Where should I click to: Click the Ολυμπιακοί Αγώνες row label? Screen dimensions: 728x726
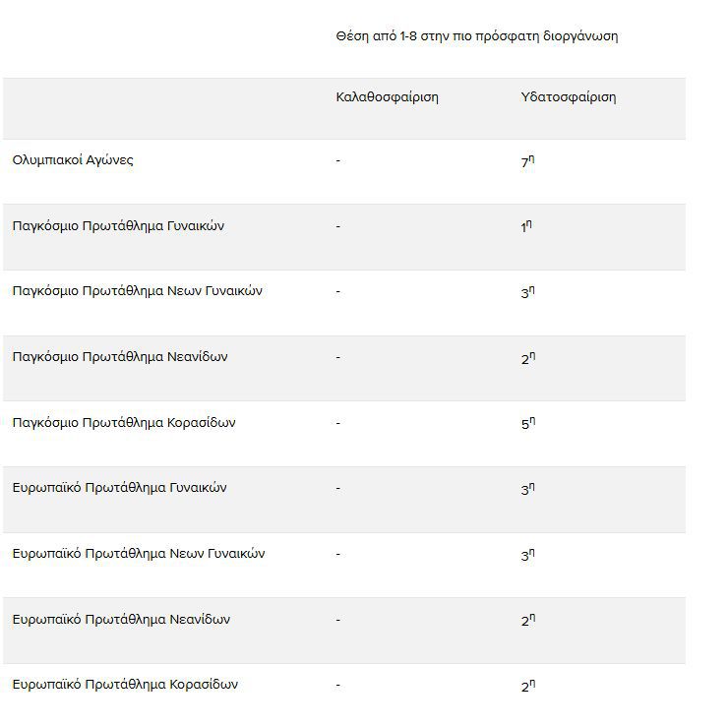[x=73, y=160]
